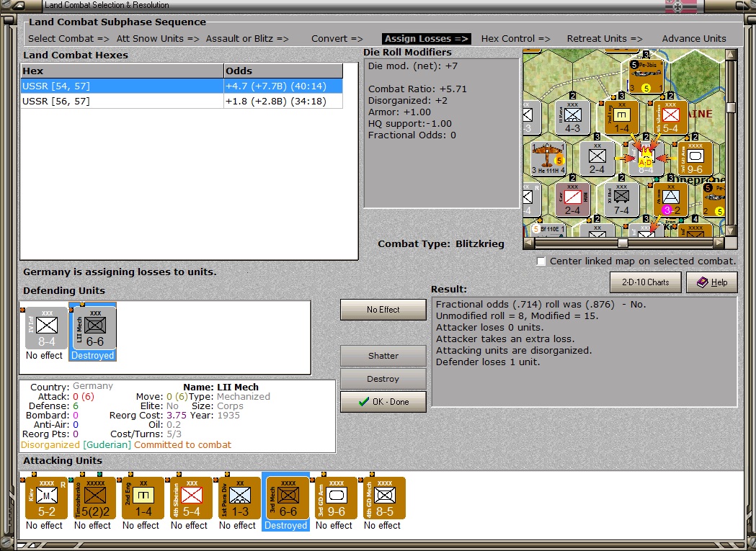Go to Retreat Units subphase
Image resolution: width=756 pixels, height=551 pixels.
605,39
